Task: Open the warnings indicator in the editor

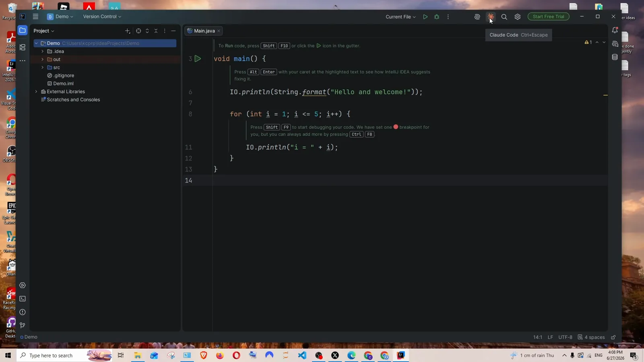Action: 588,42
